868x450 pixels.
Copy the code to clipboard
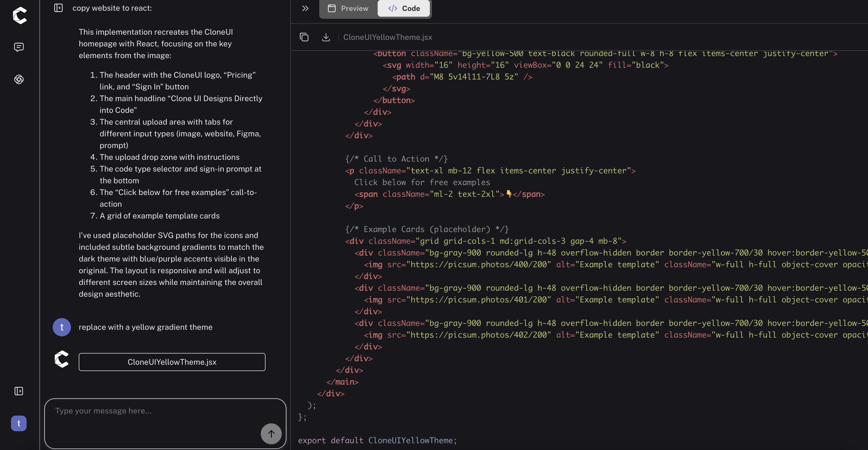[x=304, y=37]
